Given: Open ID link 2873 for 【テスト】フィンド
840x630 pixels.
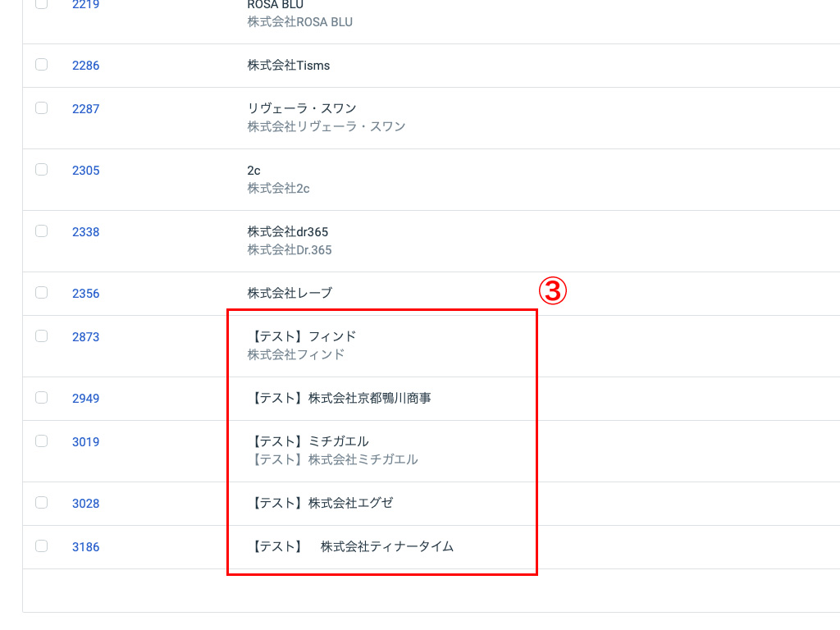Looking at the screenshot, I should (x=85, y=337).
